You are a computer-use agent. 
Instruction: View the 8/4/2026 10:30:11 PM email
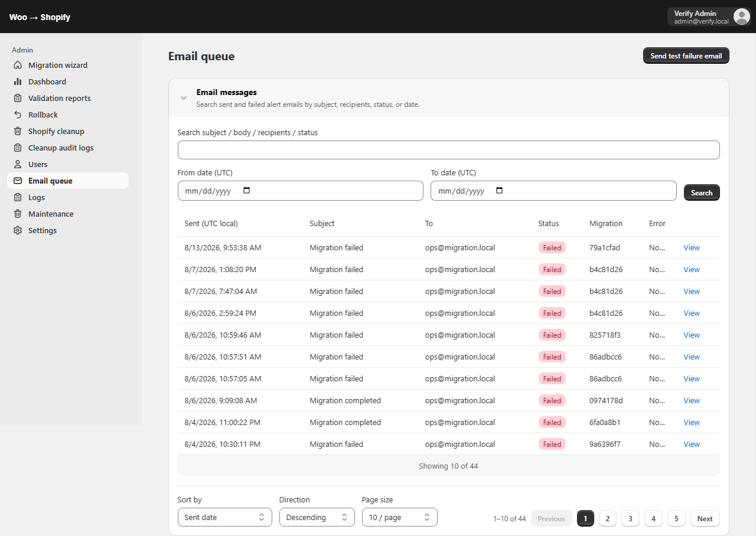[x=692, y=445]
